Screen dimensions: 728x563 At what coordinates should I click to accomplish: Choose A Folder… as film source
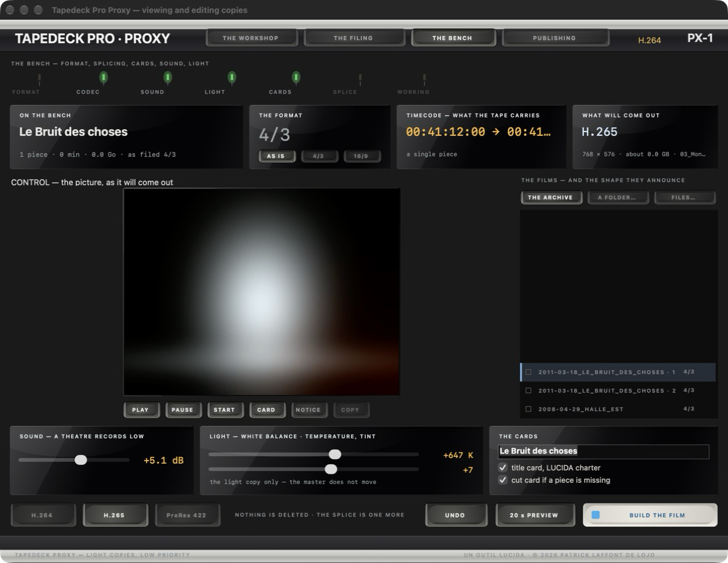617,198
